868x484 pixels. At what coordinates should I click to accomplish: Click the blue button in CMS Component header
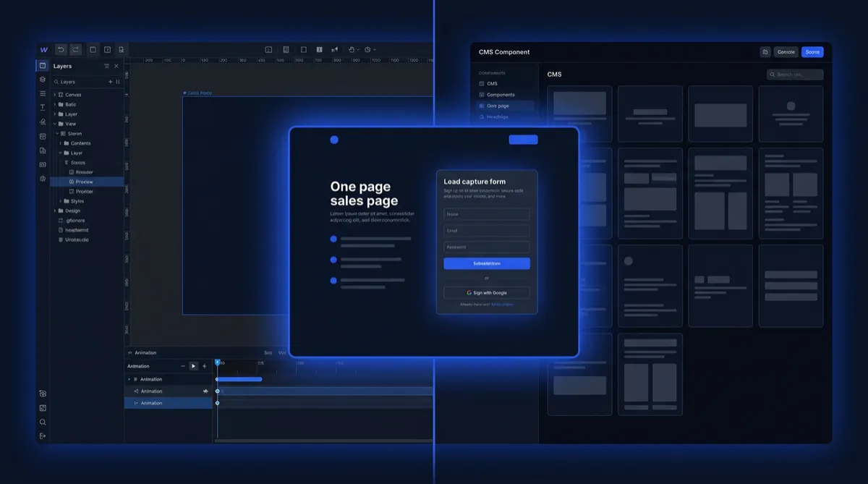[812, 52]
